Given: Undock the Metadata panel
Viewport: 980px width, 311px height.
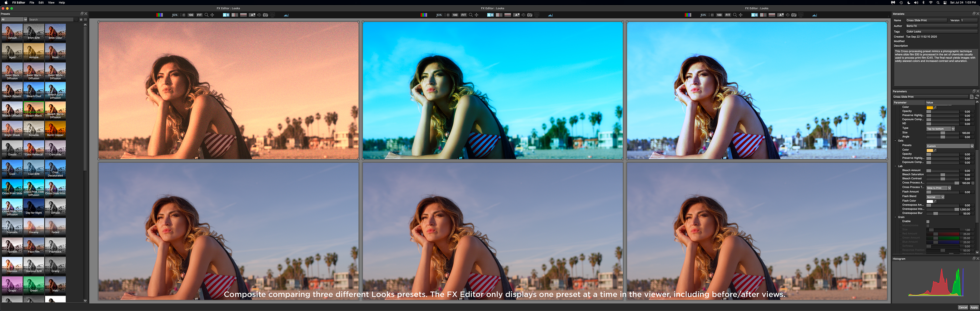Looking at the screenshot, I should click(x=974, y=13).
